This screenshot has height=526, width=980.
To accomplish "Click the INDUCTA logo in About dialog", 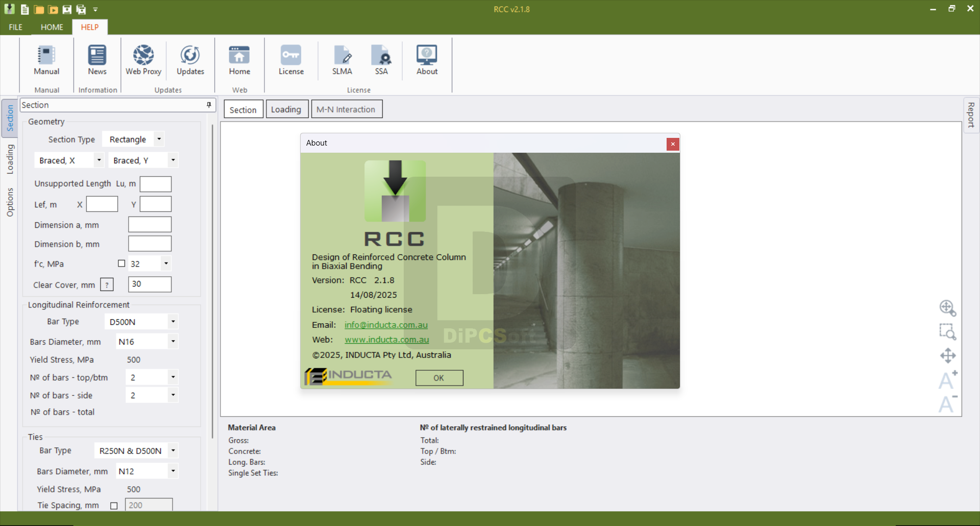I will point(349,376).
